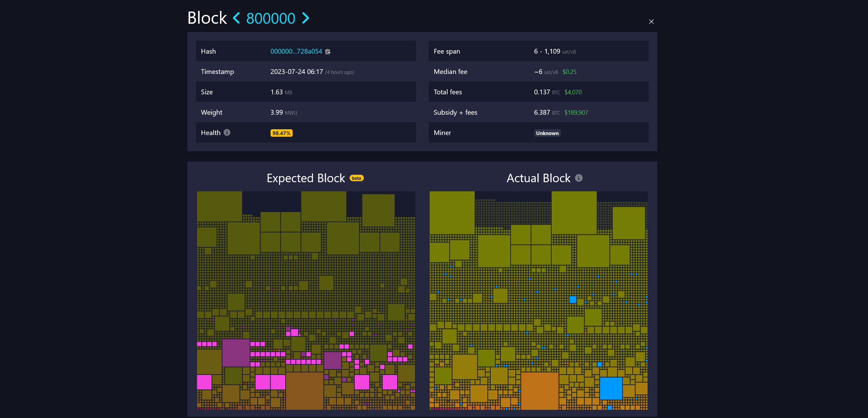Click the yellow beta badge
The height and width of the screenshot is (418, 868).
click(x=356, y=178)
